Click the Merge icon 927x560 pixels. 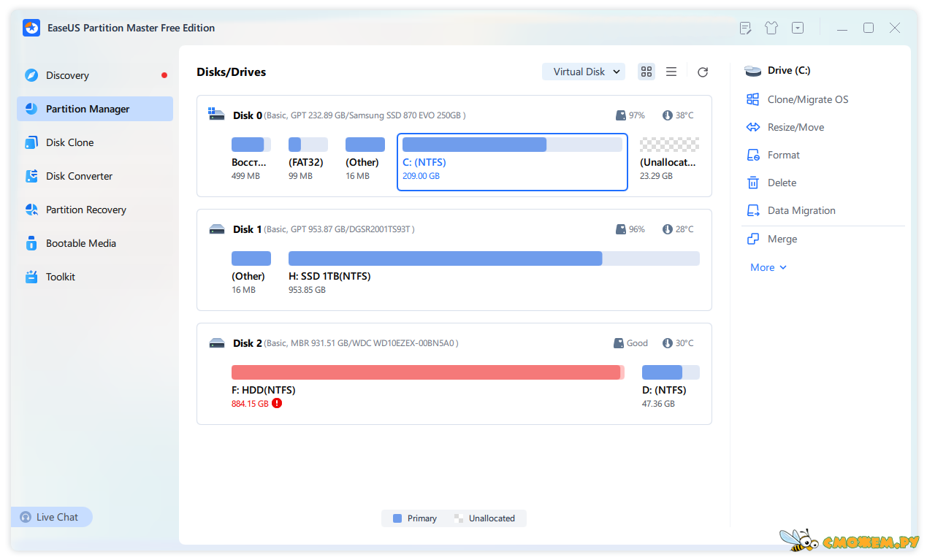[x=753, y=239]
